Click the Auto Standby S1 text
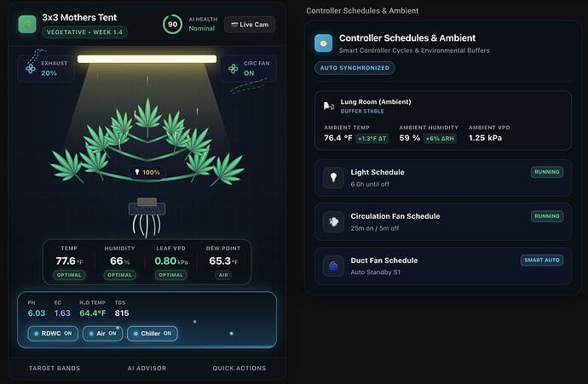Viewport: 588px width, 384px height. (x=375, y=272)
